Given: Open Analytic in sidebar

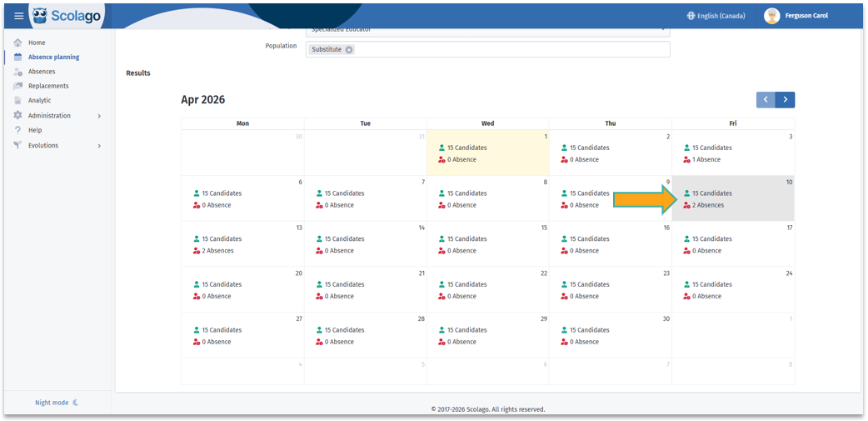Looking at the screenshot, I should point(40,100).
